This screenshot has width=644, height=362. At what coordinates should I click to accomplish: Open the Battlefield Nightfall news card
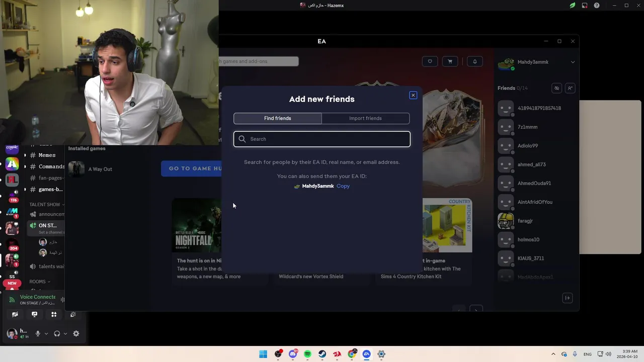pos(196,240)
